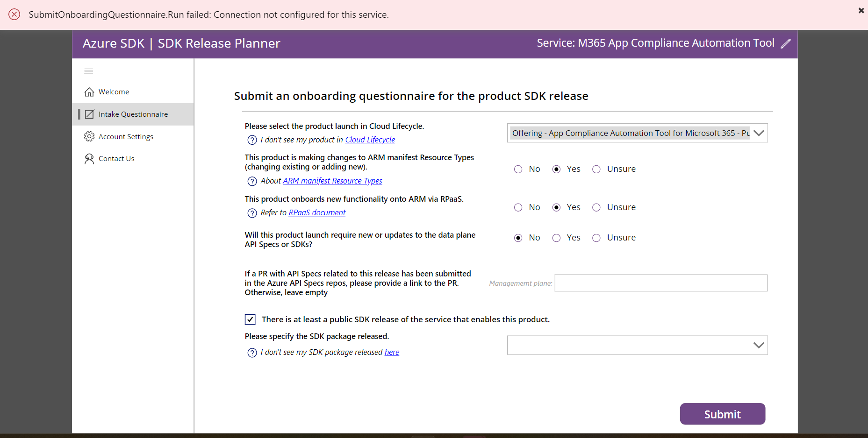Select No for RPaaS onboarding
Image resolution: width=868 pixels, height=438 pixels.
518,207
